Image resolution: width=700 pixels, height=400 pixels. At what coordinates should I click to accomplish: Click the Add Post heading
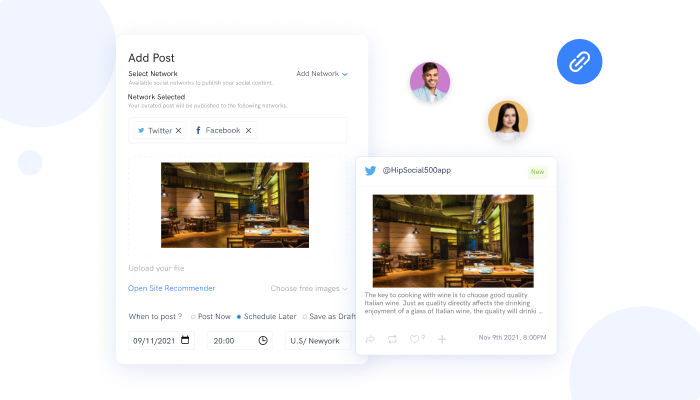tap(151, 58)
